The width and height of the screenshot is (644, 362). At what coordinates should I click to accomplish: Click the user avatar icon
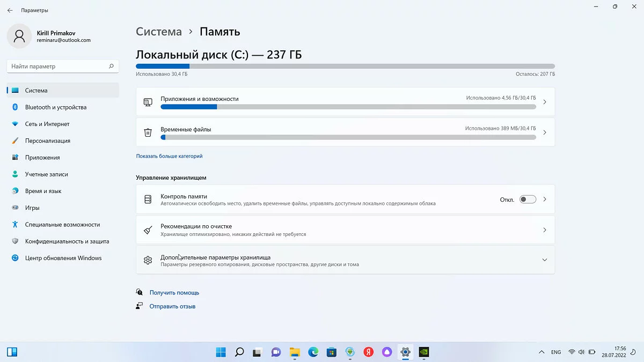pyautogui.click(x=19, y=36)
